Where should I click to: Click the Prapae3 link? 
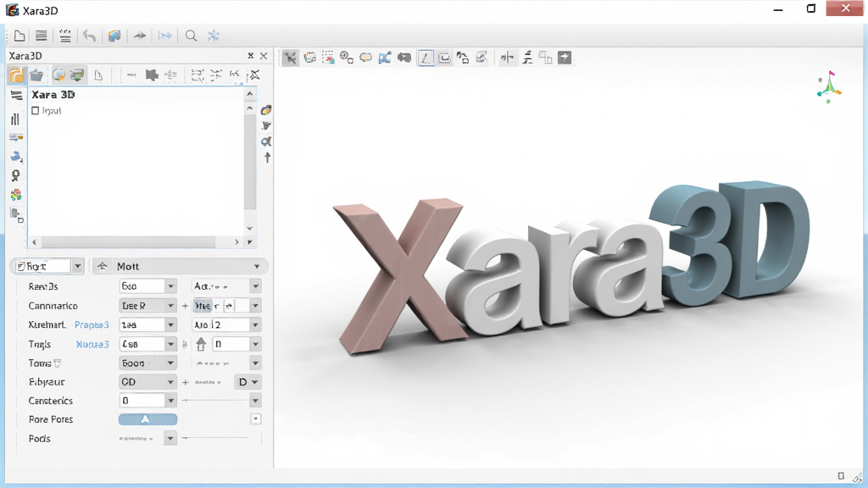pyautogui.click(x=92, y=324)
